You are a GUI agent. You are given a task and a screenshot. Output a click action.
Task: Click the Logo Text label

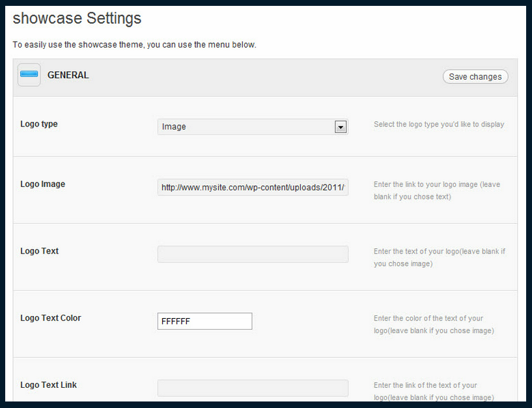coord(39,251)
